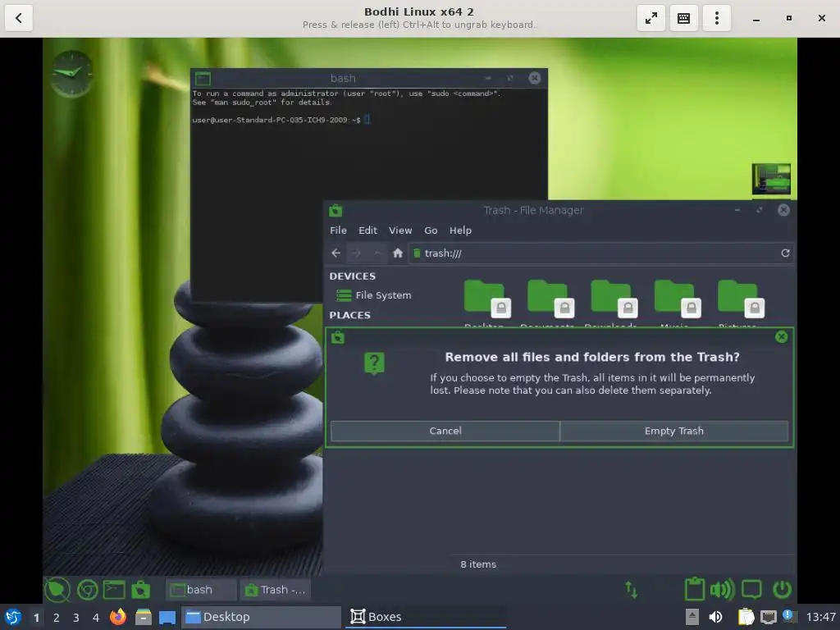
Task: Click the DEVICES sidebar heading
Action: pos(352,276)
